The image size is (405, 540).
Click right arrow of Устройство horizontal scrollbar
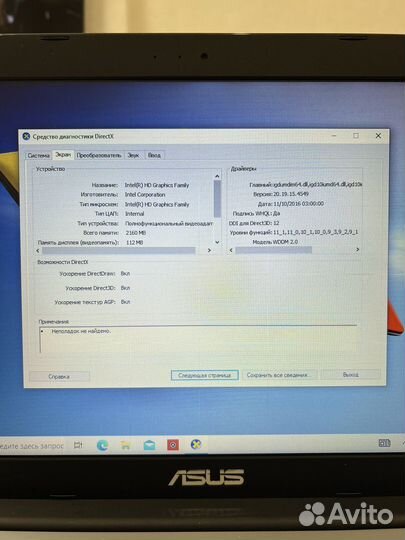coord(209,250)
